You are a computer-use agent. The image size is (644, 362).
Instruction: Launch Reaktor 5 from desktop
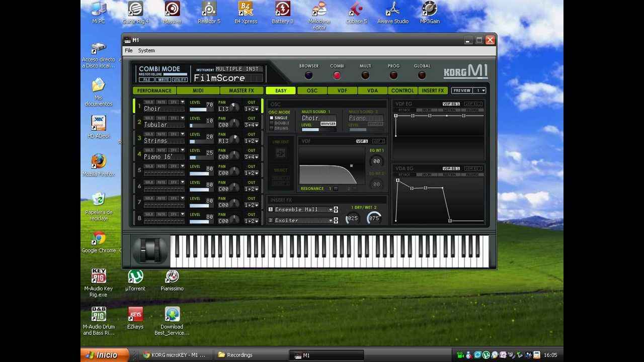tap(209, 13)
